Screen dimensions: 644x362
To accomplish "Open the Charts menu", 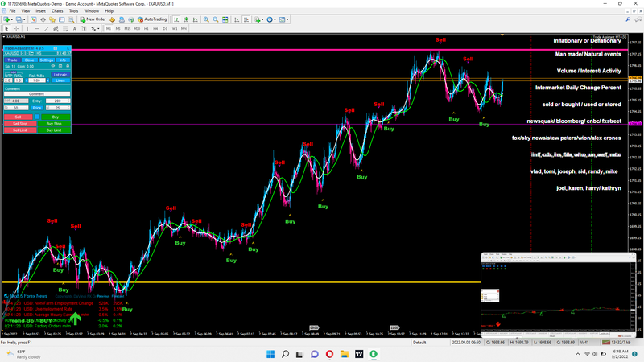I will 57,10.
